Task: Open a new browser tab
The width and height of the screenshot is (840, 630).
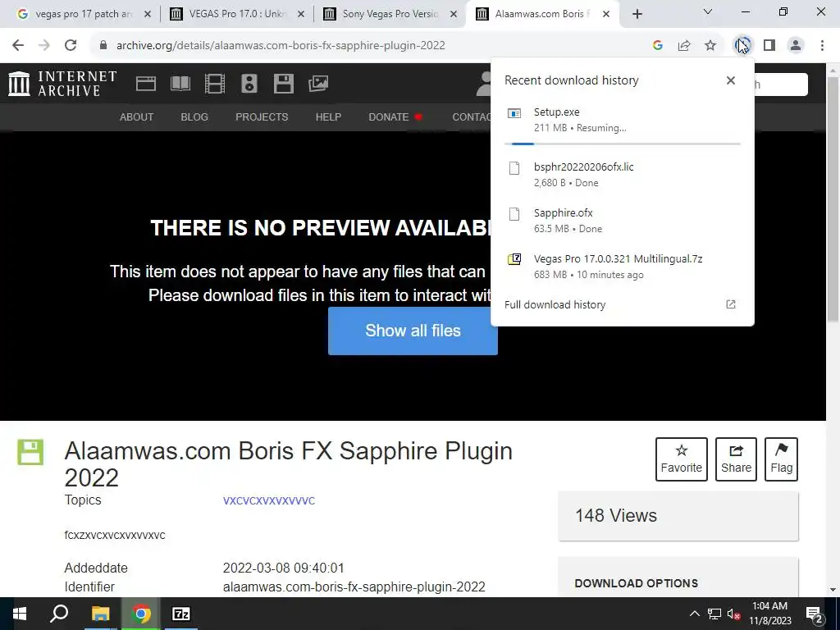Action: tap(637, 14)
